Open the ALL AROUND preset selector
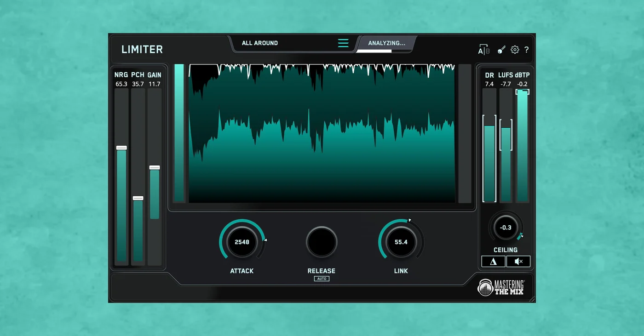Image resolution: width=644 pixels, height=336 pixels. [x=260, y=43]
